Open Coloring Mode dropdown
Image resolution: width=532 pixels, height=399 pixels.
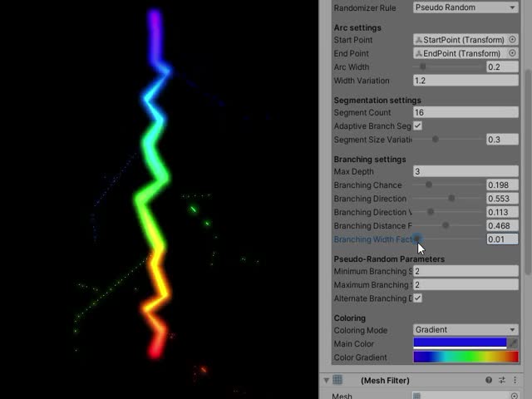(x=465, y=330)
